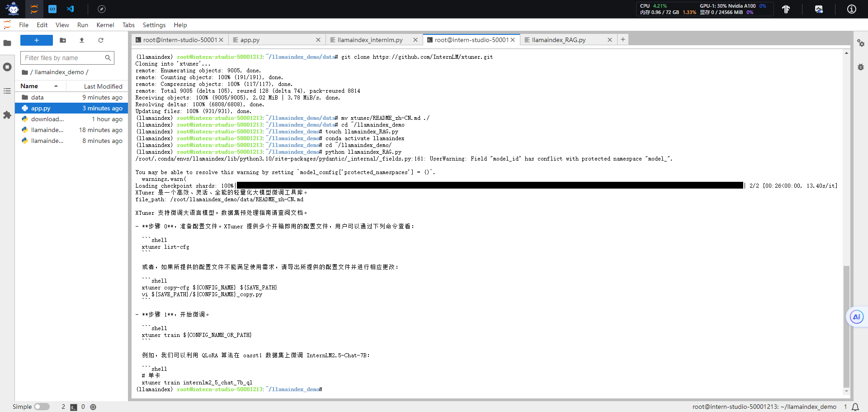Close the active terminal tab
This screenshot has height=412, width=868.
pyautogui.click(x=513, y=40)
